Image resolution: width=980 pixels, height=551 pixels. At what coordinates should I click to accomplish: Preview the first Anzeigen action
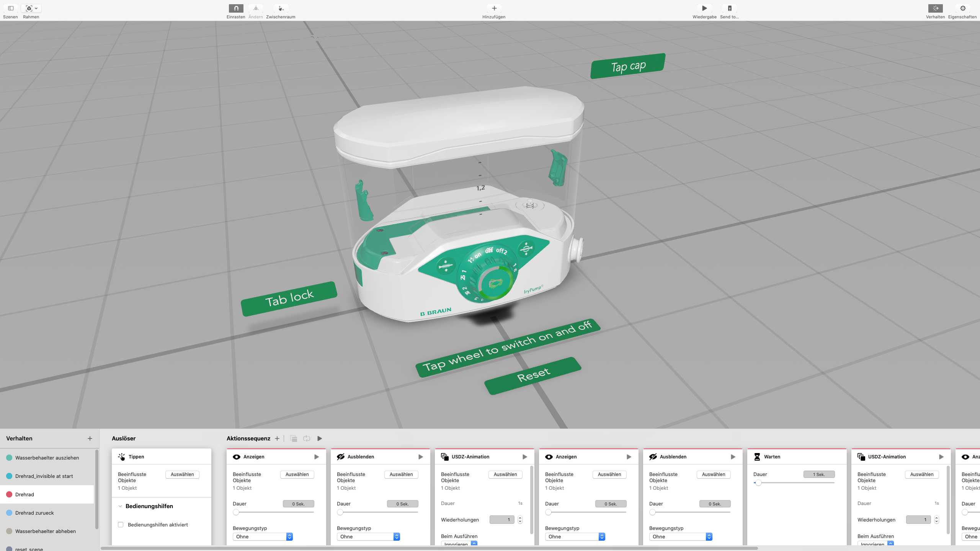[x=317, y=457]
